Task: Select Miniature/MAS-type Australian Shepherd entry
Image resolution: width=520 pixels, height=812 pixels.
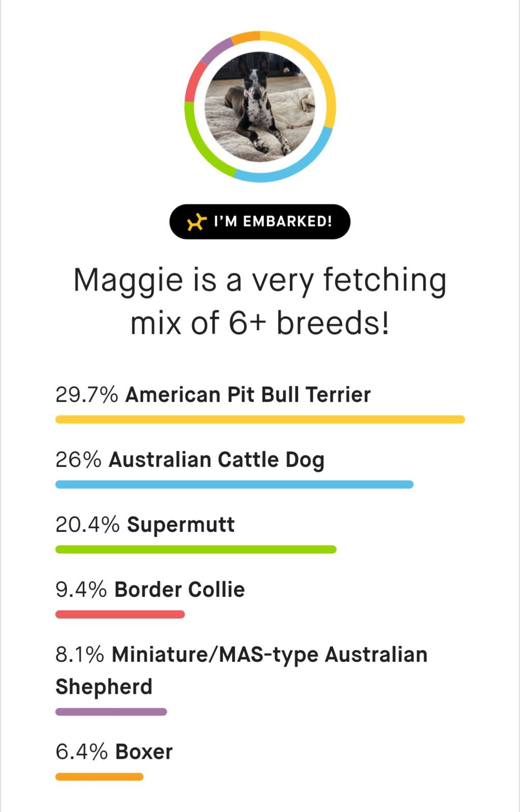Action: (x=242, y=670)
